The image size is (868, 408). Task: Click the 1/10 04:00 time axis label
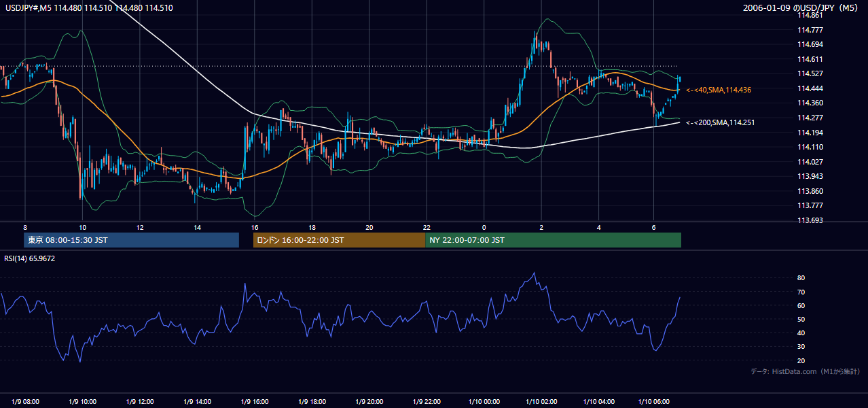[599, 401]
